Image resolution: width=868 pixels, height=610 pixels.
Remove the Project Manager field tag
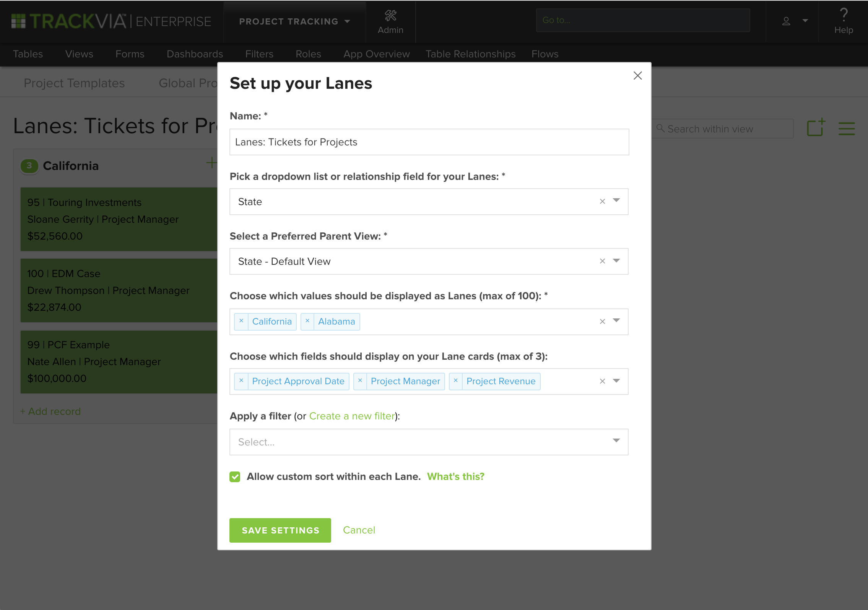coord(360,381)
